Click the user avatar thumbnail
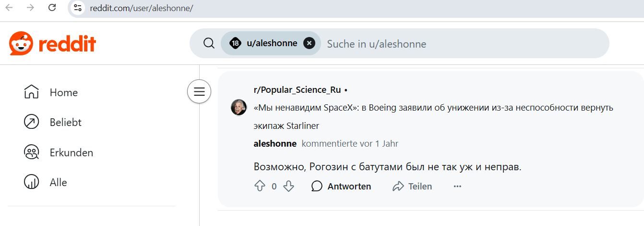 239,107
